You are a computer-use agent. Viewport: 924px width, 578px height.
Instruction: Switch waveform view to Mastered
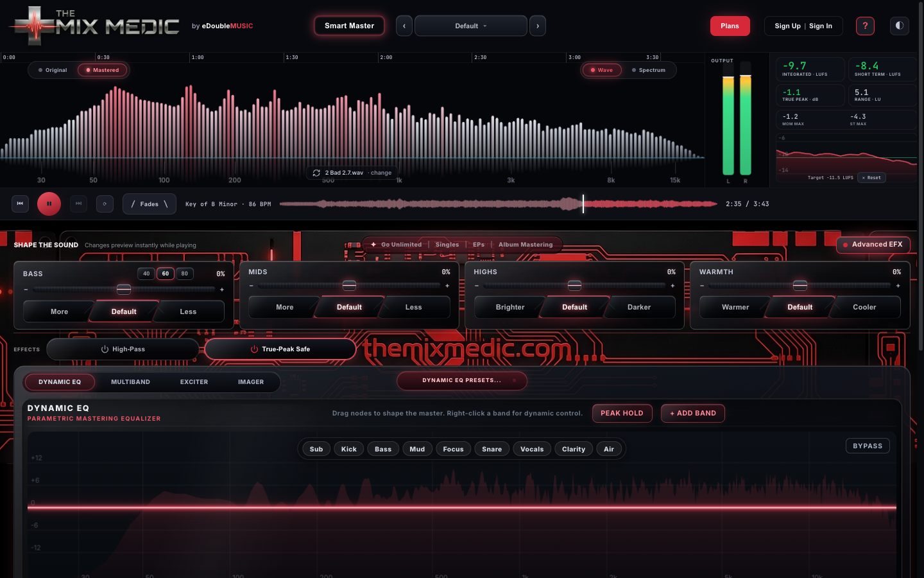(103, 70)
